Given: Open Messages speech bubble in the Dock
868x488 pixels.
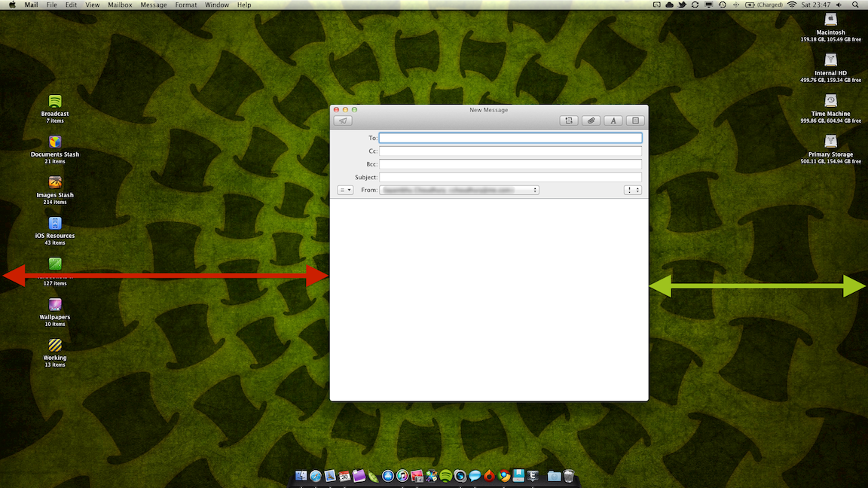Looking at the screenshot, I should (x=475, y=476).
